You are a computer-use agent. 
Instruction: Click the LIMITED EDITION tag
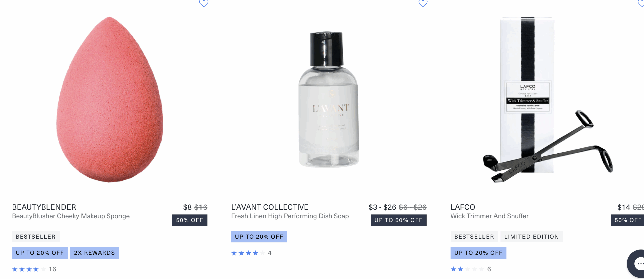532,237
